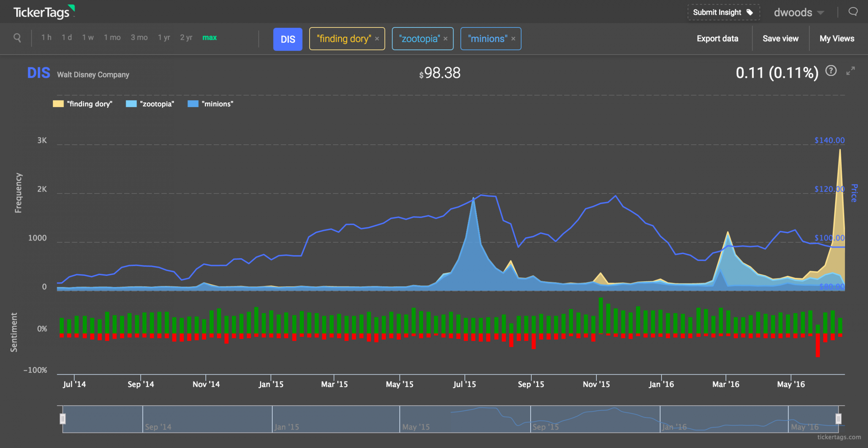Click the Frequency axis title
This screenshot has height=448, width=868.
18,193
